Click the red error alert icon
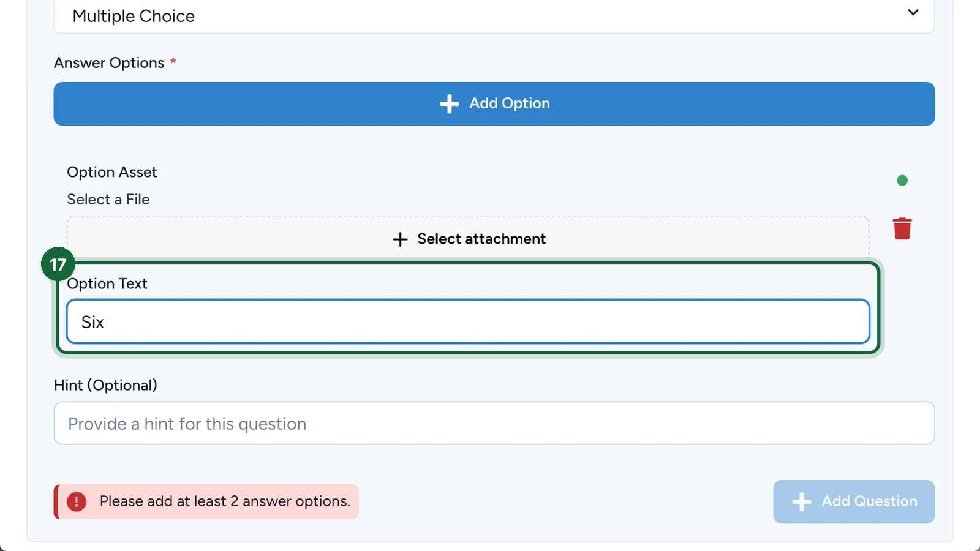This screenshot has height=551, width=980. (x=77, y=501)
